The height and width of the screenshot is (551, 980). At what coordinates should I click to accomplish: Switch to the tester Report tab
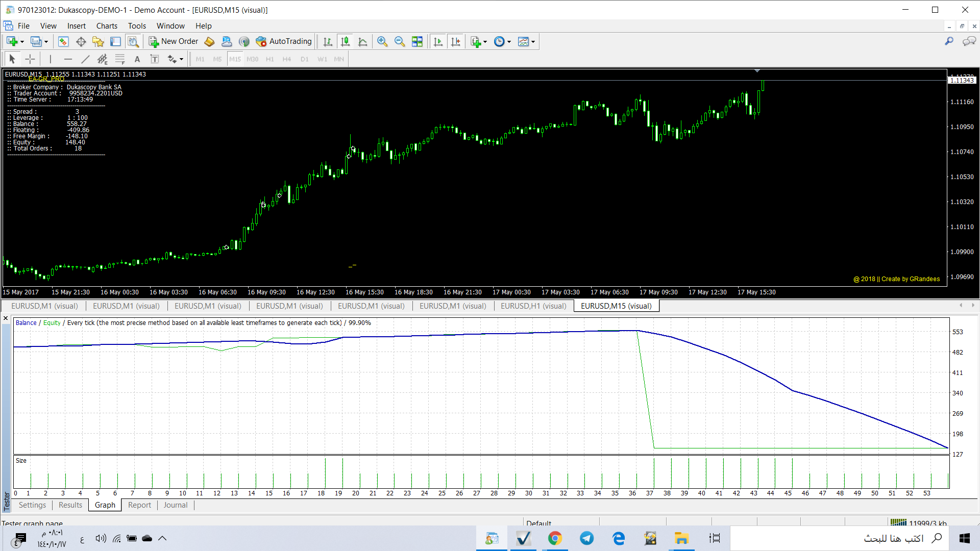click(x=139, y=505)
